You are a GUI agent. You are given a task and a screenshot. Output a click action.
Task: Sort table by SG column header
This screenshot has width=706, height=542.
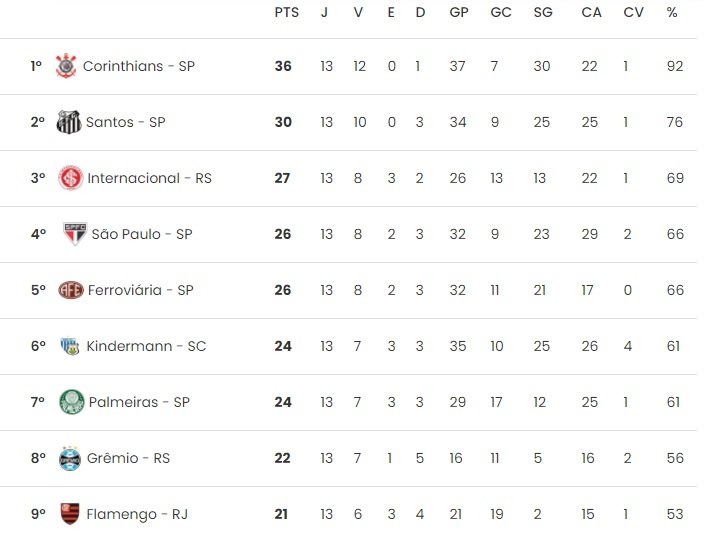point(543,12)
